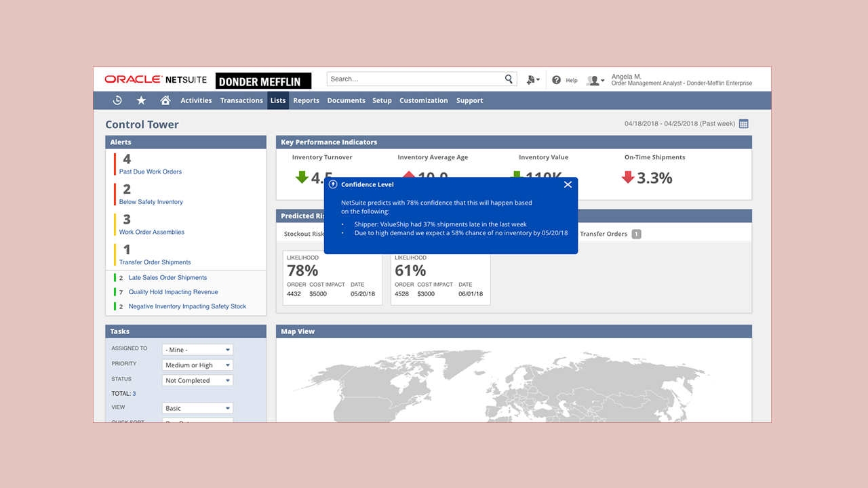
Task: Click the On-Time Shipments 3.3% value
Action: click(655, 178)
